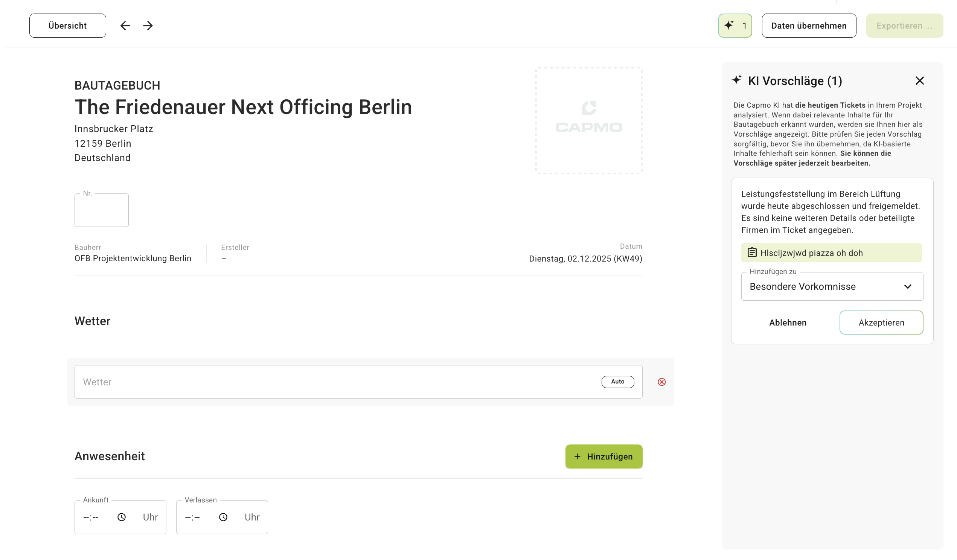Click chevron next to Besondere Vorkomnisse

(x=907, y=286)
